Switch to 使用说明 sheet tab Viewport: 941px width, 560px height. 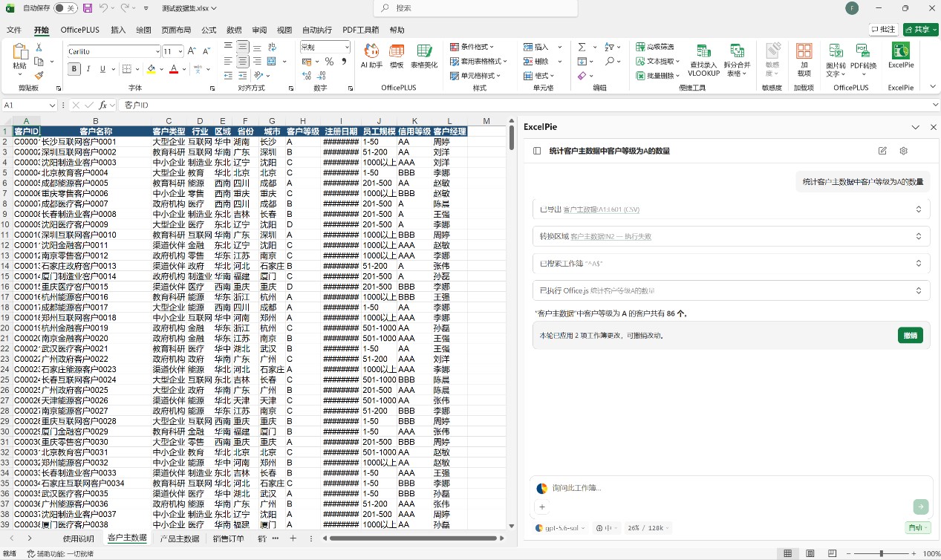point(79,538)
